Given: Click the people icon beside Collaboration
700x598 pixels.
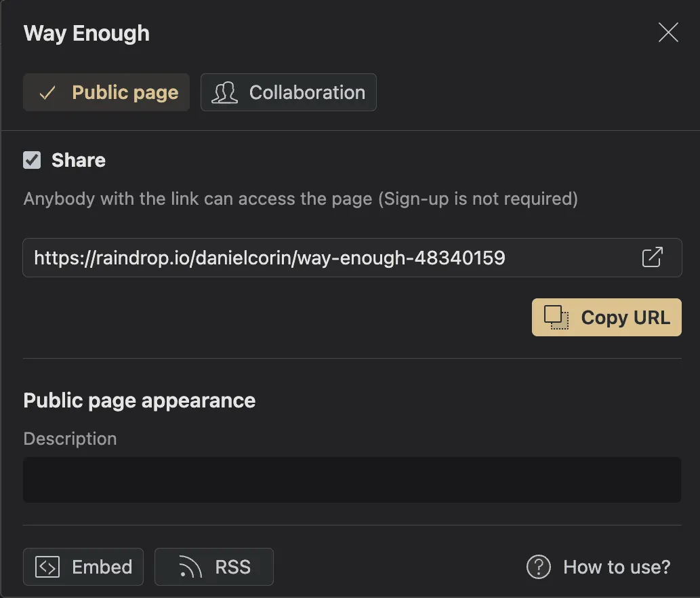Looking at the screenshot, I should coord(224,92).
